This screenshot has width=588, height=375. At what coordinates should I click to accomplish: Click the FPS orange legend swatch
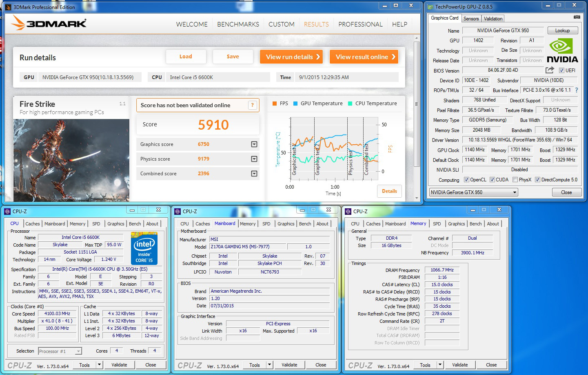click(275, 104)
